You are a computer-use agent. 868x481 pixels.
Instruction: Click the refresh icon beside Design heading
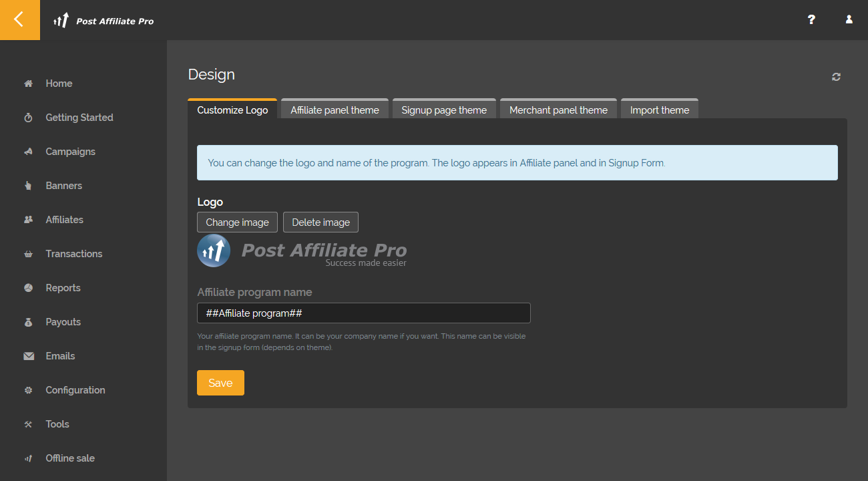[836, 77]
